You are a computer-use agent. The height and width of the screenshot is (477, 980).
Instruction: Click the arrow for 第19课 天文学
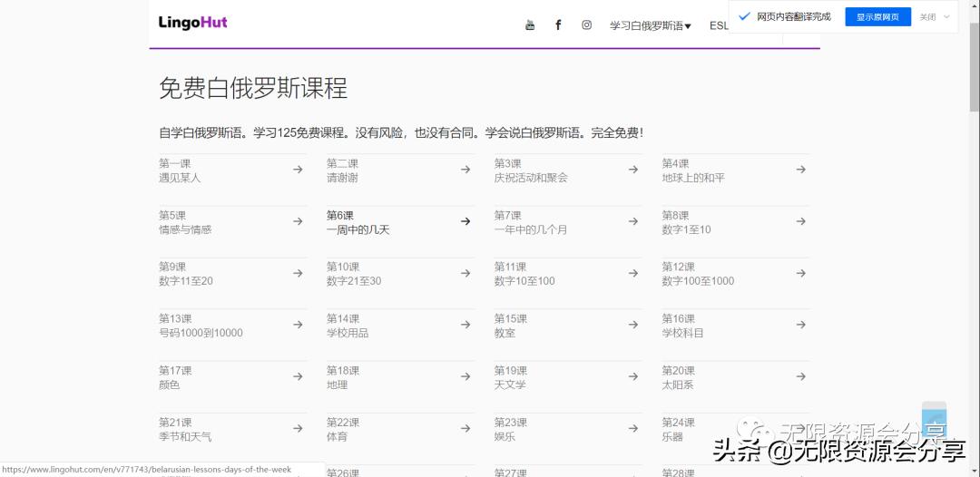pos(633,376)
